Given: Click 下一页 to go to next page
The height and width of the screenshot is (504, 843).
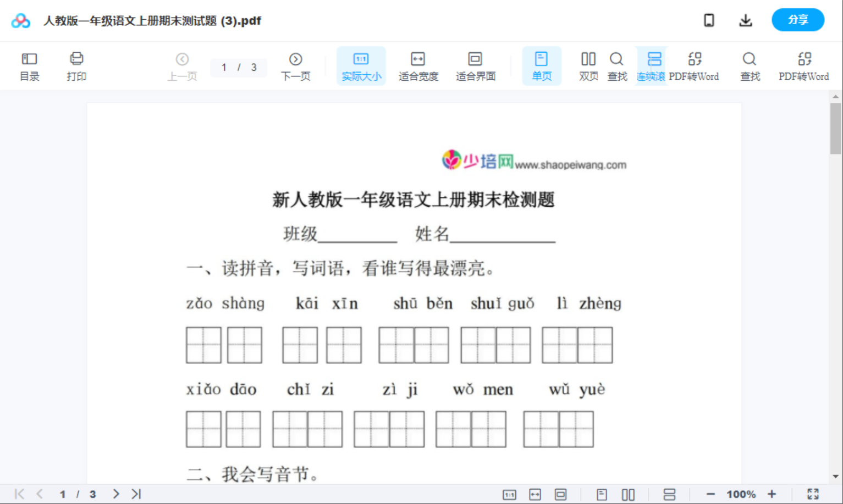Looking at the screenshot, I should coord(296,65).
